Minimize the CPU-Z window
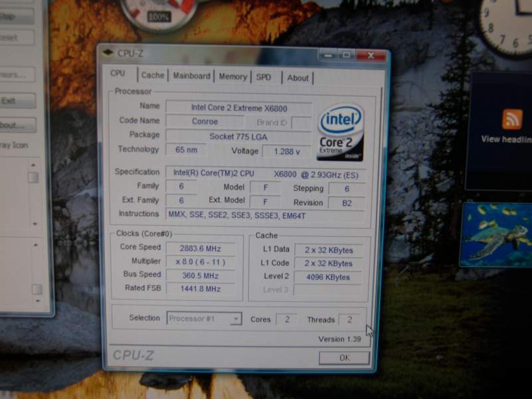Image resolution: width=532 pixels, height=399 pixels. click(328, 54)
